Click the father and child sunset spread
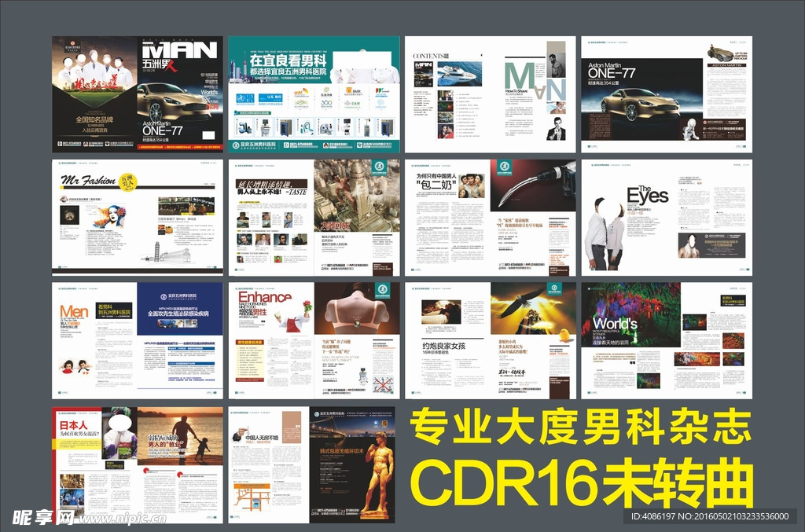The width and height of the screenshot is (805, 532). (138, 464)
